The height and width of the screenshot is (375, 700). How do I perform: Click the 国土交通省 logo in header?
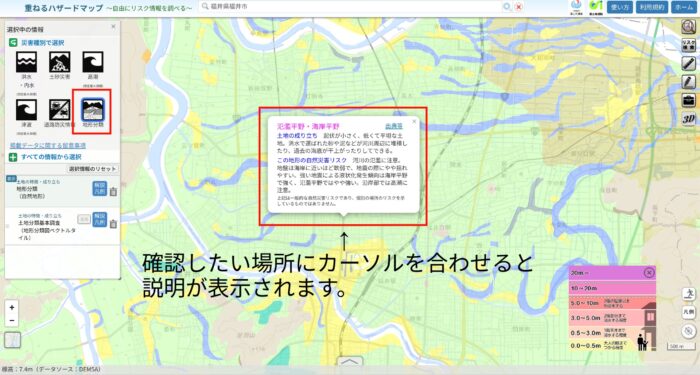tap(576, 7)
